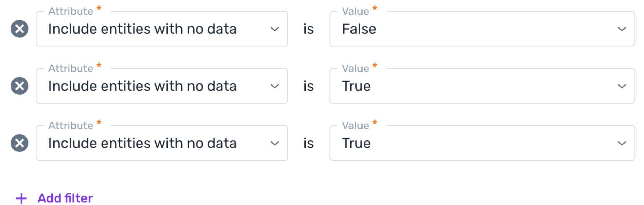Remove the second filter row

click(x=20, y=86)
